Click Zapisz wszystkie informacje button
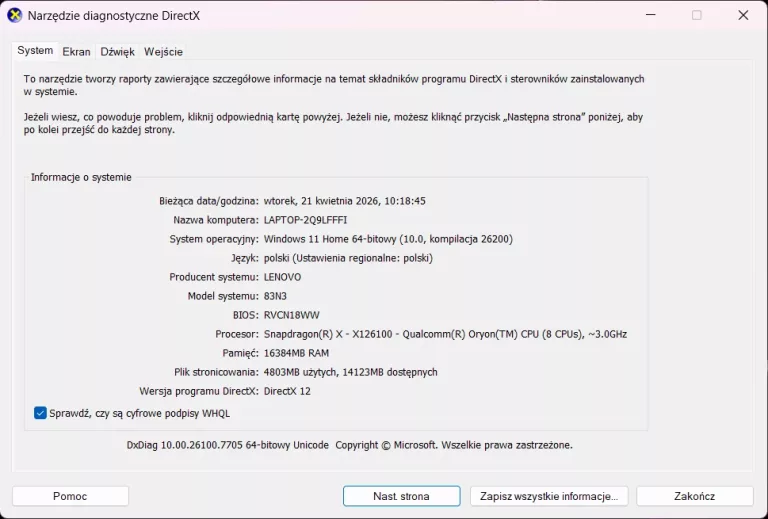This screenshot has width=768, height=519. click(548, 496)
